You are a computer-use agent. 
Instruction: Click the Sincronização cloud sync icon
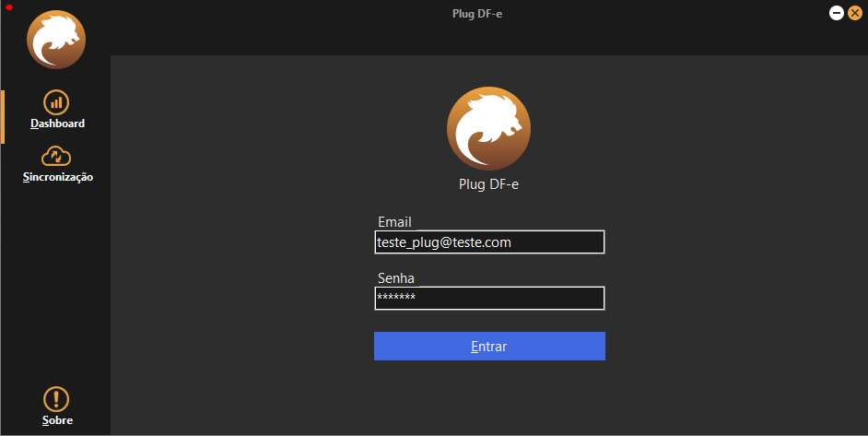coord(56,156)
